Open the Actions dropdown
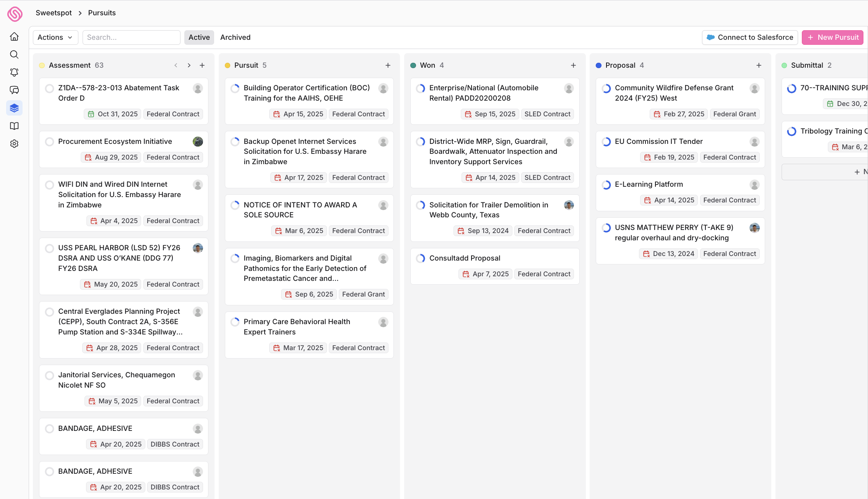The width and height of the screenshot is (868, 499). pos(55,38)
